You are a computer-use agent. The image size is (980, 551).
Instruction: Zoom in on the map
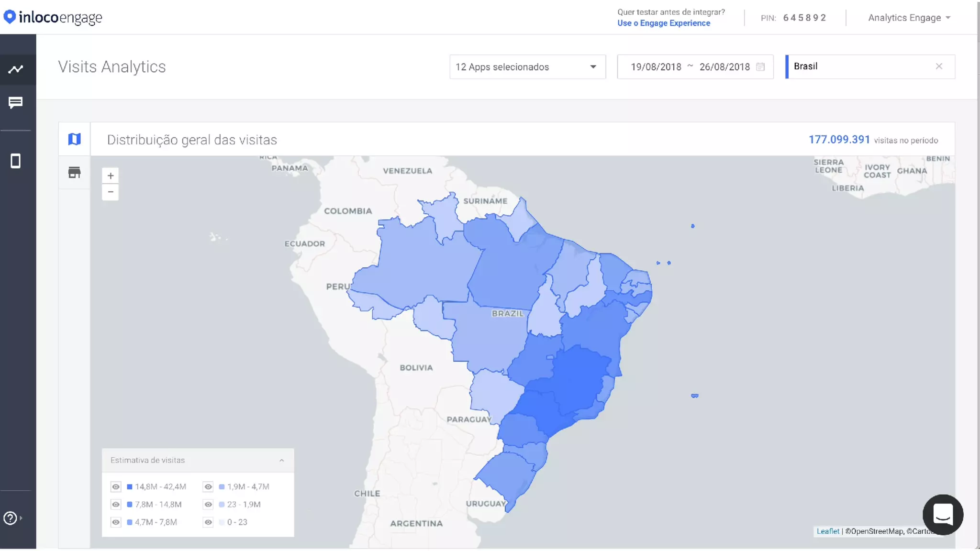tap(111, 176)
